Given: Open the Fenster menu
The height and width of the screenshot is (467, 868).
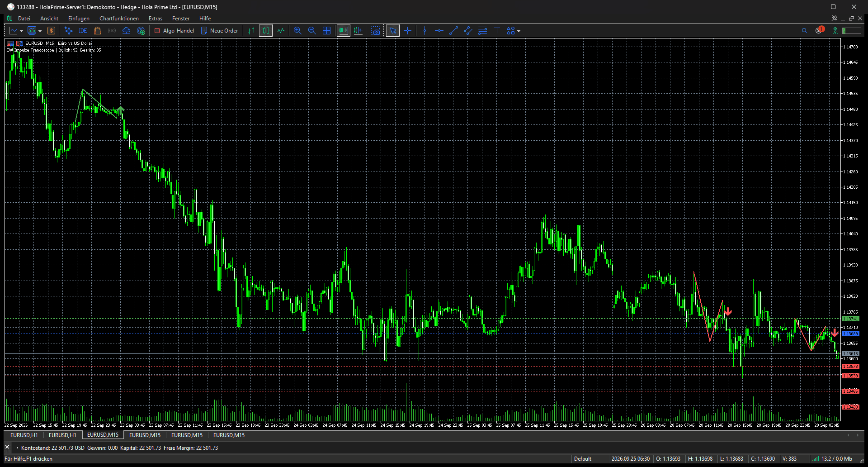Looking at the screenshot, I should point(181,19).
